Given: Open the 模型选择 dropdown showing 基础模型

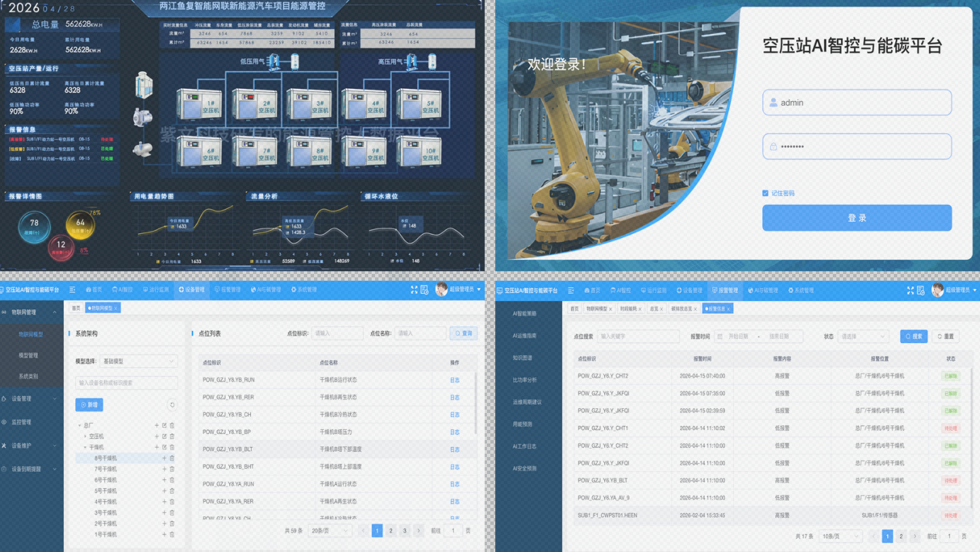Looking at the screenshot, I should coord(138,361).
